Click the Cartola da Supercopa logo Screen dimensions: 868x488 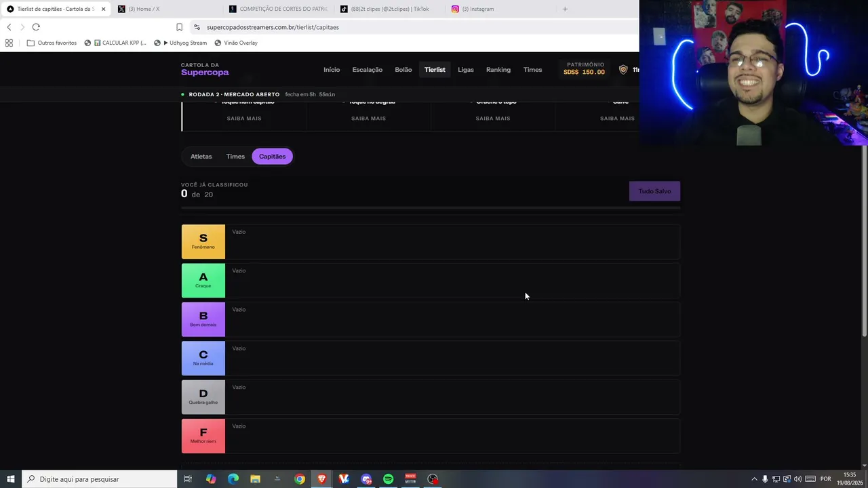point(205,69)
